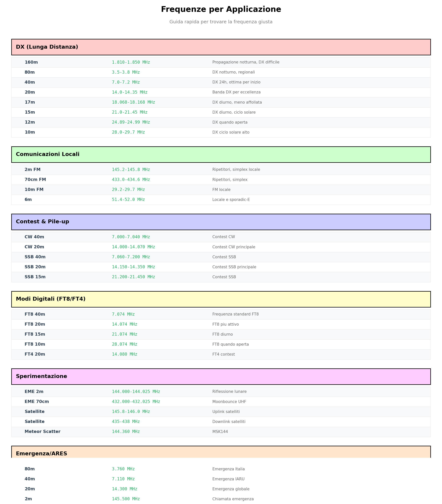Image resolution: width=442 pixels, height=504 pixels.
Task: Select the 160m band row label
Action: tap(31, 62)
